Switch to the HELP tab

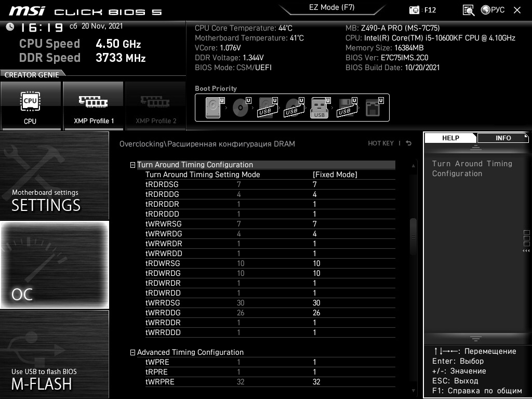450,138
